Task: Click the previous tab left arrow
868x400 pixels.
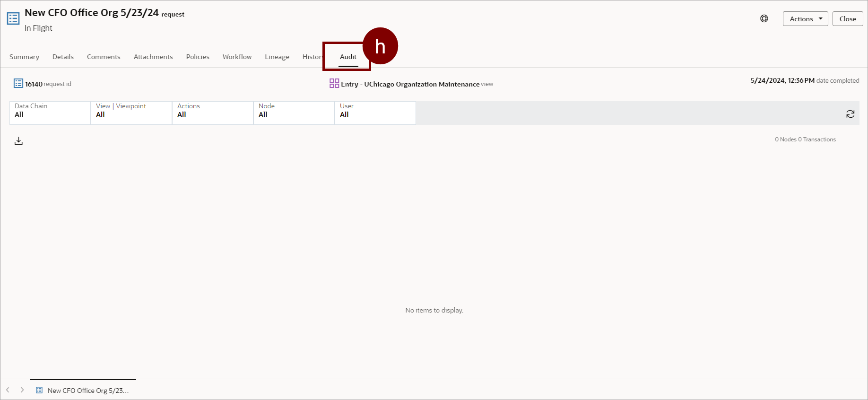Action: pos(8,390)
